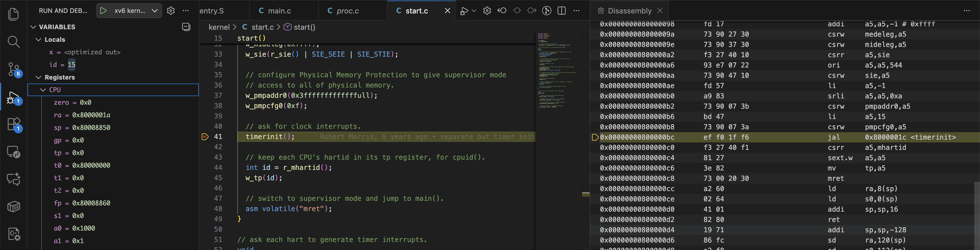The height and width of the screenshot is (250, 980).
Task: Click the code minimap overview
Action: (x=558, y=71)
